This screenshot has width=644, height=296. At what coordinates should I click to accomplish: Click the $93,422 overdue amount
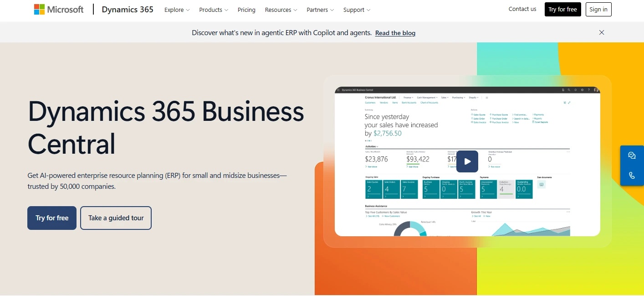(x=418, y=159)
